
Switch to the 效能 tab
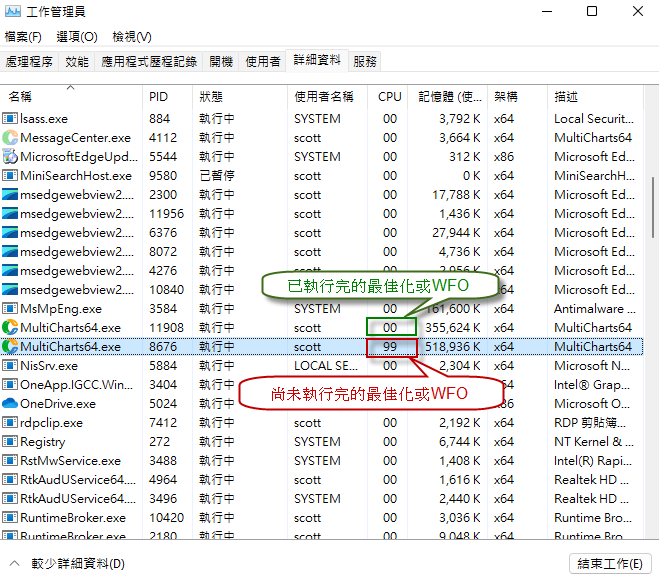(77, 62)
